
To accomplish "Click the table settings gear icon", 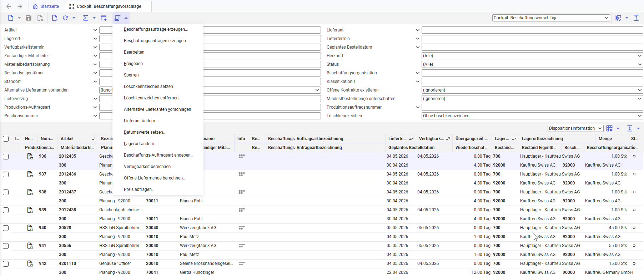I will 609,128.
